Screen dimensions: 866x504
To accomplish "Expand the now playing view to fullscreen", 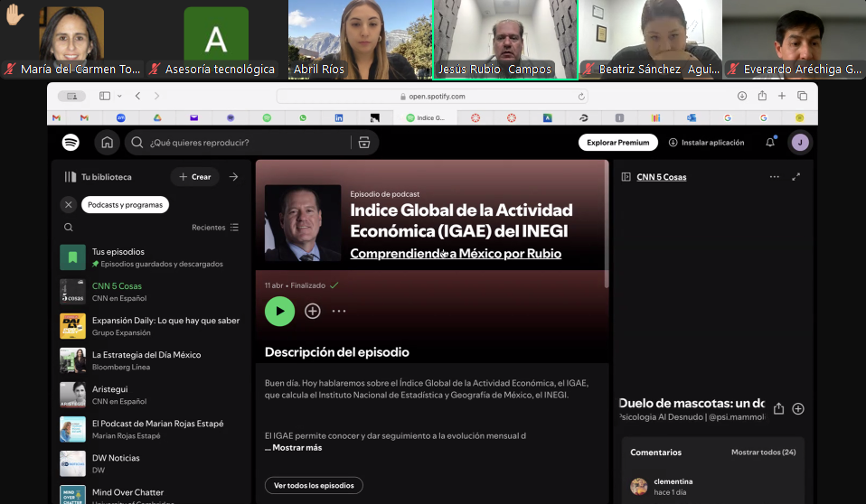I will [795, 177].
